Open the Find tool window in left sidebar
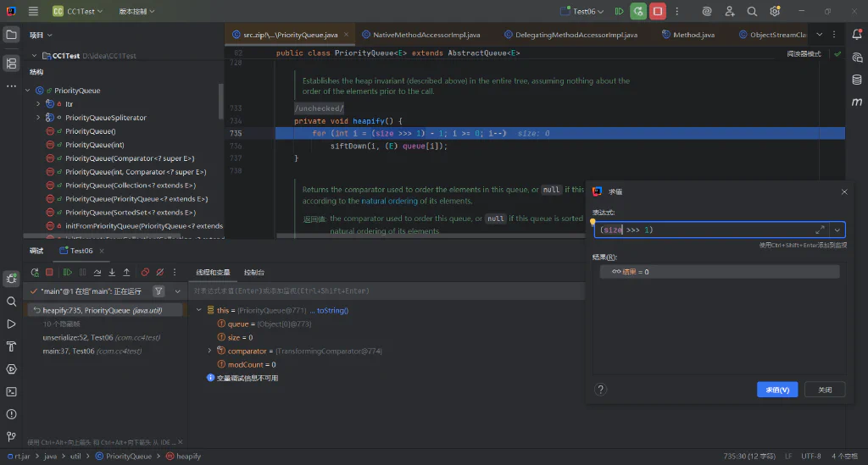This screenshot has height=465, width=868. point(11,302)
